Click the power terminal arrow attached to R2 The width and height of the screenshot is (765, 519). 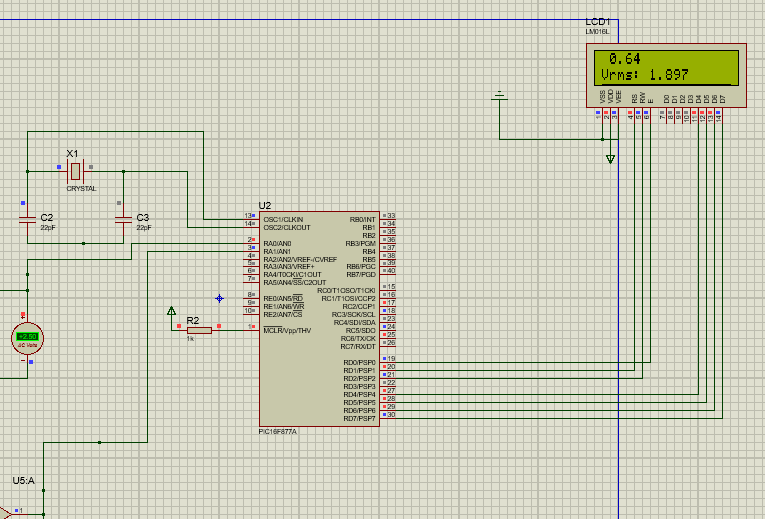click(171, 311)
